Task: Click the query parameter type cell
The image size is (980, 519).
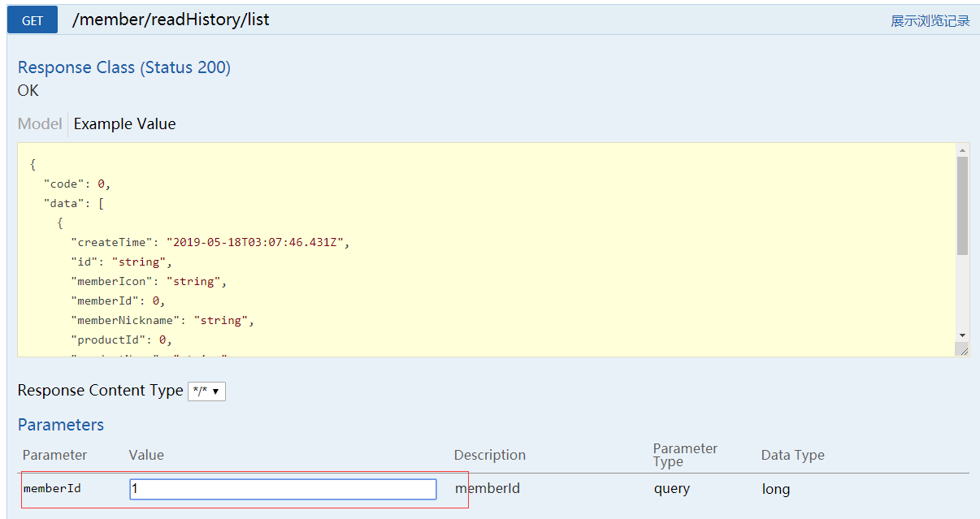Action: click(672, 489)
